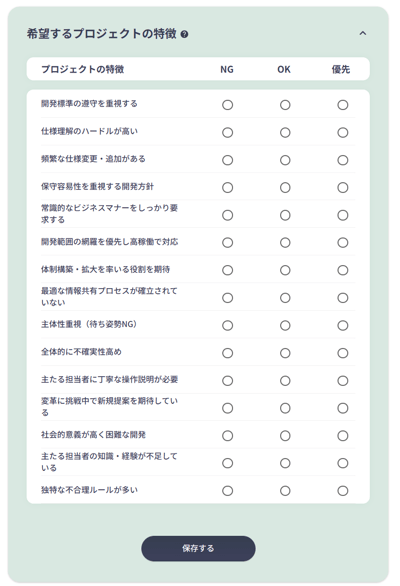Select NG for 最適な情報共有プロセスが確立されていない
Viewport: 400px width, 586px height.
[227, 298]
